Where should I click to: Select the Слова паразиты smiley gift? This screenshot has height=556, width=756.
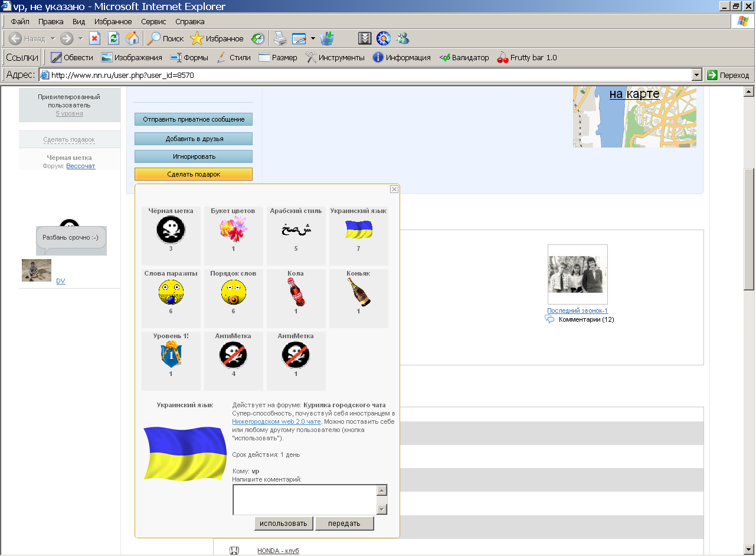click(x=171, y=292)
